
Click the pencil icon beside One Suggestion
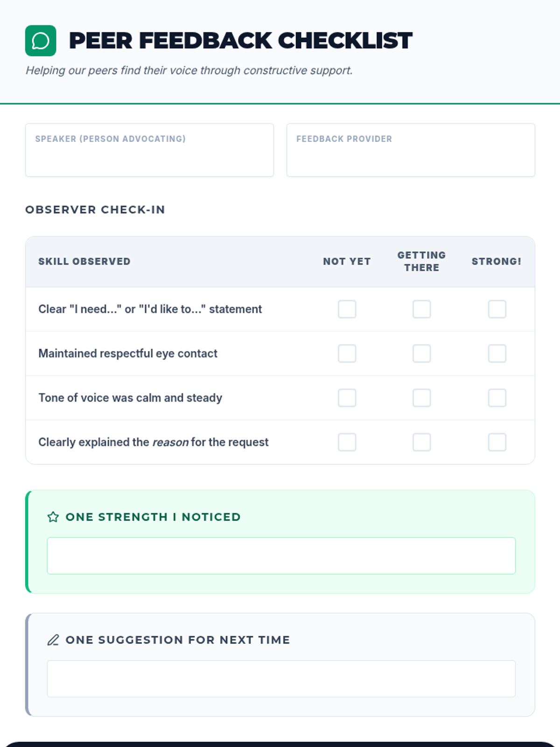[53, 640]
